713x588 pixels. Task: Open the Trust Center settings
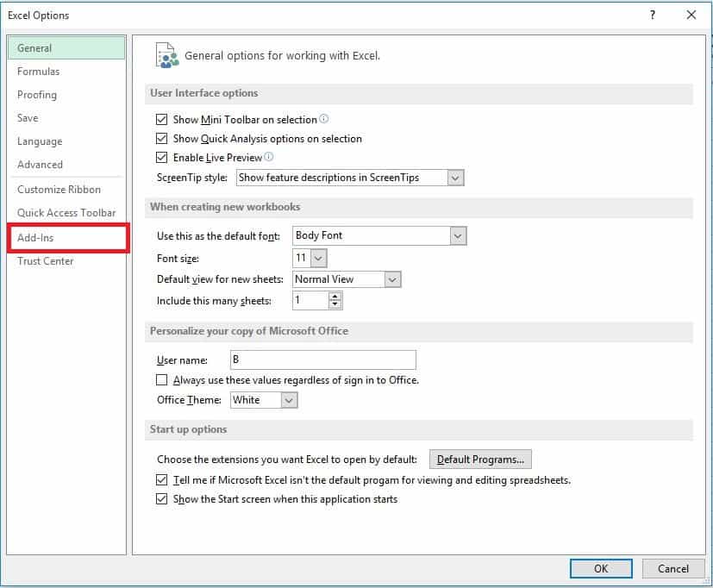coord(45,260)
